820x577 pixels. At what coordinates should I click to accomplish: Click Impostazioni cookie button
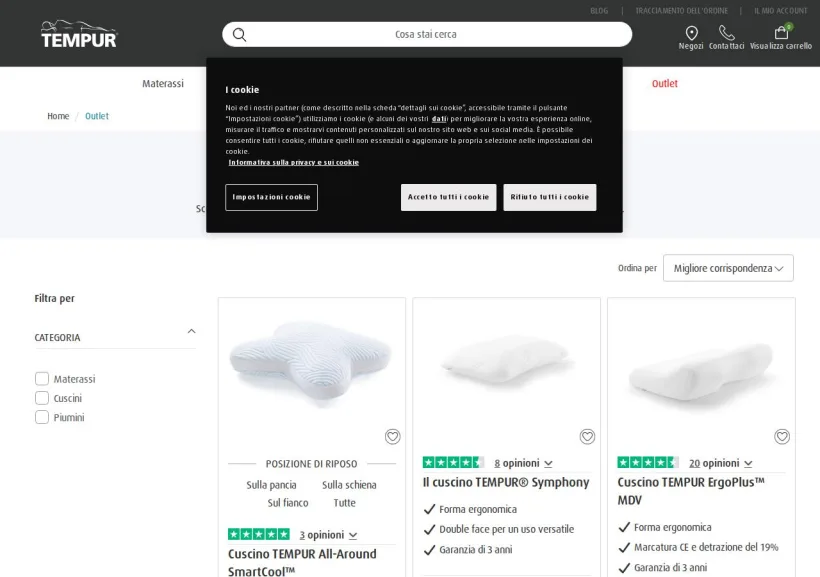click(271, 197)
